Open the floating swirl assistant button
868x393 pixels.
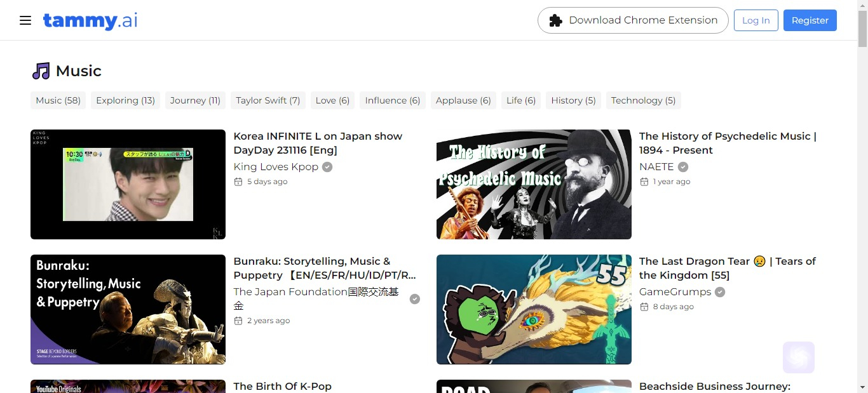tap(799, 357)
